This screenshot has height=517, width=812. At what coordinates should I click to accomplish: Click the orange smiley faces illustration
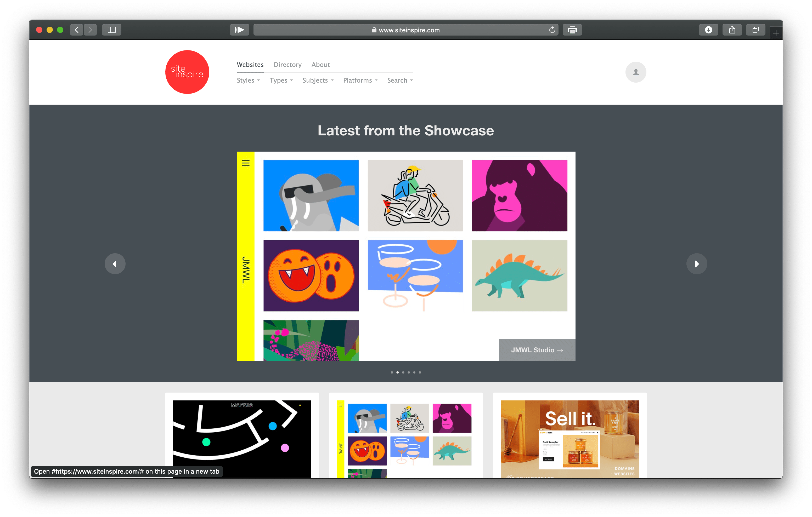tap(311, 276)
